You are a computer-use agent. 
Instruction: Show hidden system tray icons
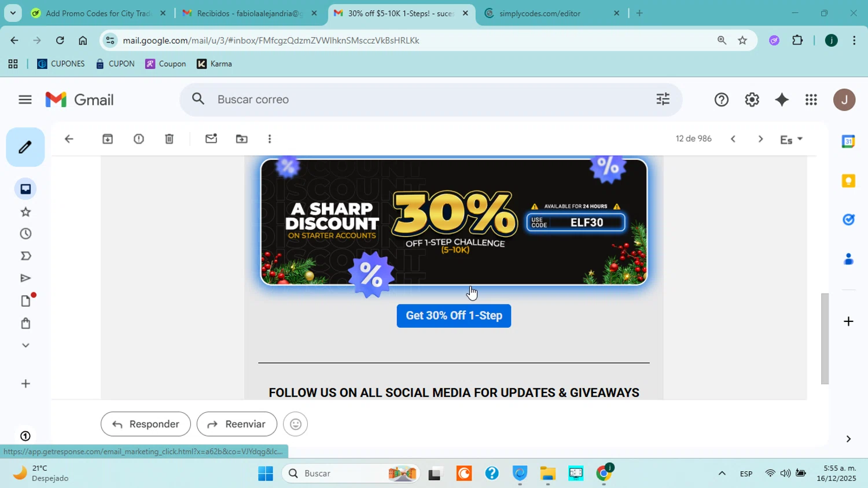pos(722,474)
